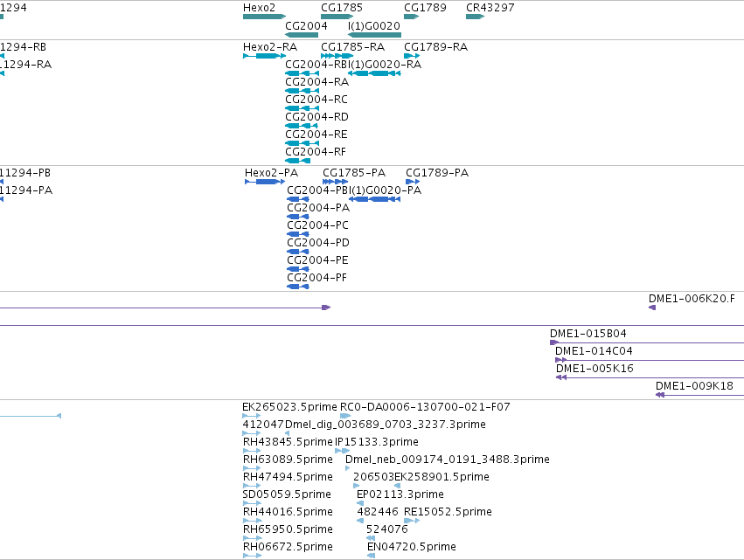Screen dimensions: 744x560
Task: Select EST RC0-DA0006-130700-021-F07
Action: 425,407
